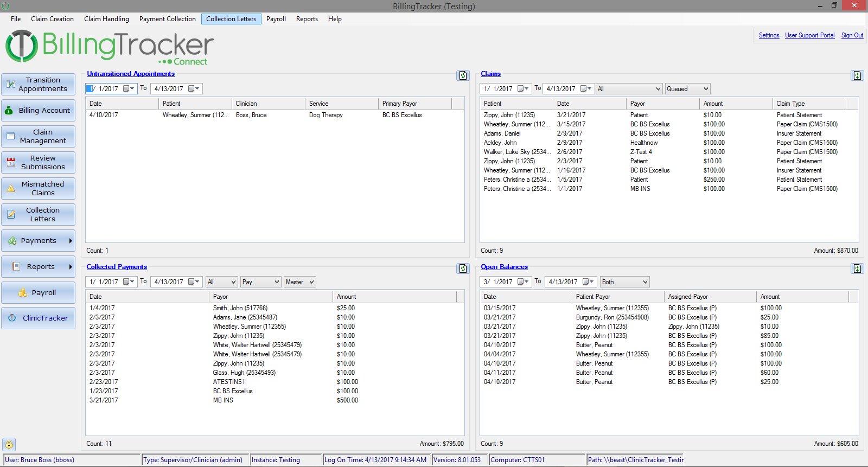Click the lock icon at bottom left
This screenshot has width=868, height=467.
click(9, 444)
